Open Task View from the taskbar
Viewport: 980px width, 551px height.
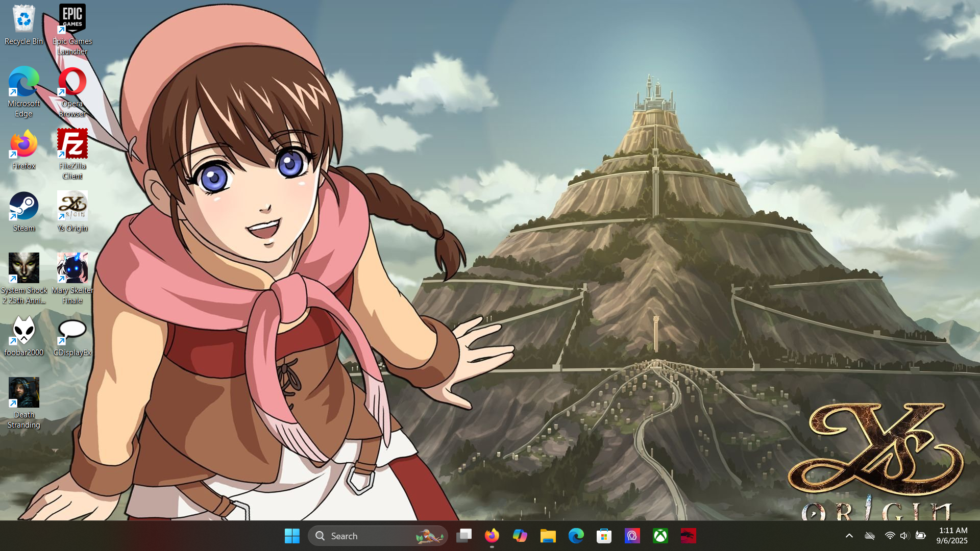[464, 536]
